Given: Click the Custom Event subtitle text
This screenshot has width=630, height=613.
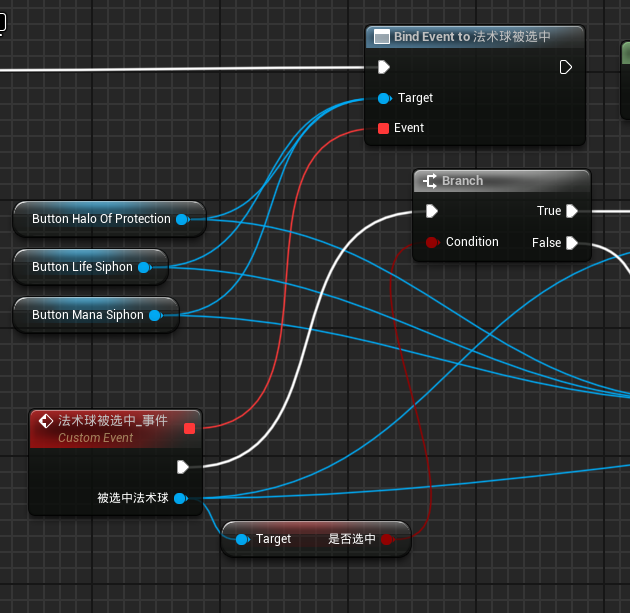Looking at the screenshot, I should click(95, 438).
